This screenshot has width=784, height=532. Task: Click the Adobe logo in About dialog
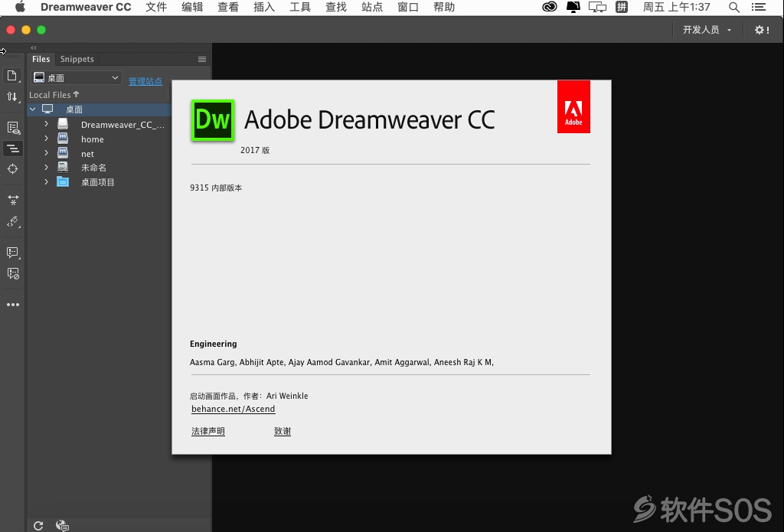pyautogui.click(x=573, y=106)
